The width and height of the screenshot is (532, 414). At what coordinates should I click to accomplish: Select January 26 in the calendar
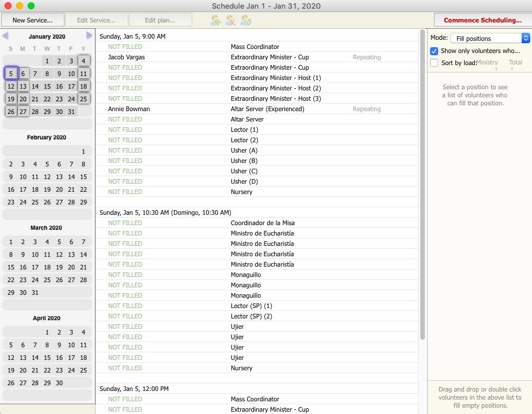point(11,112)
